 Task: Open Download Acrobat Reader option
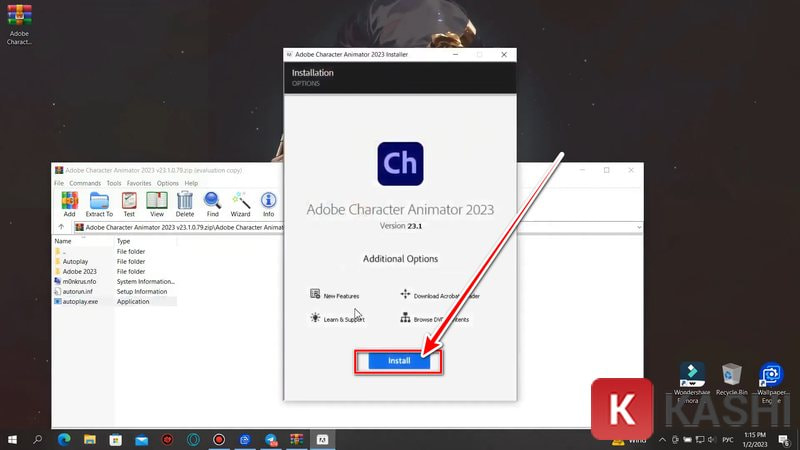click(x=440, y=295)
